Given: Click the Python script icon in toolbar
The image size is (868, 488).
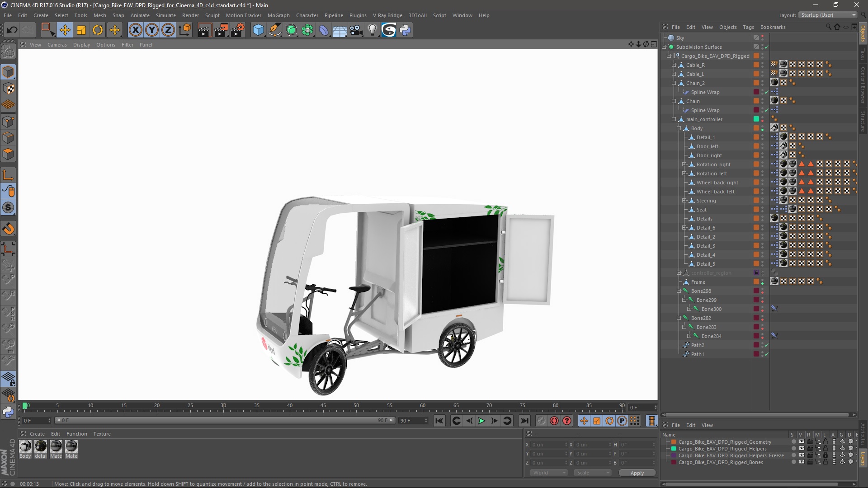Looking at the screenshot, I should coord(405,30).
